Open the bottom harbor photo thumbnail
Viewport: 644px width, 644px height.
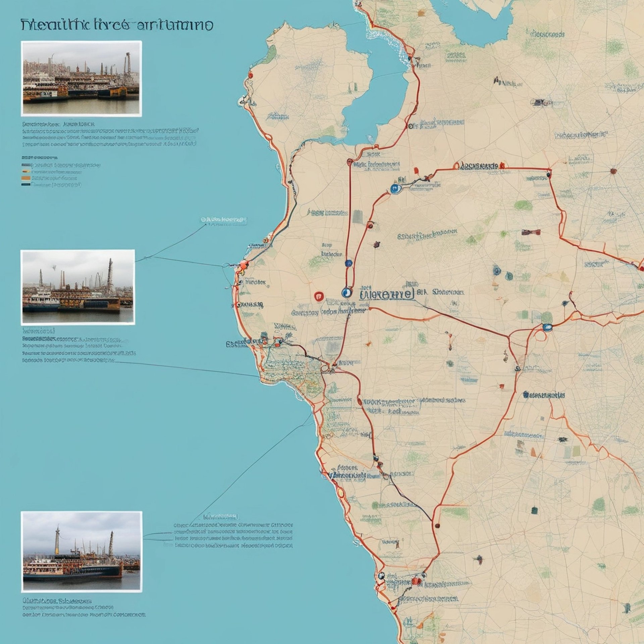[82, 552]
